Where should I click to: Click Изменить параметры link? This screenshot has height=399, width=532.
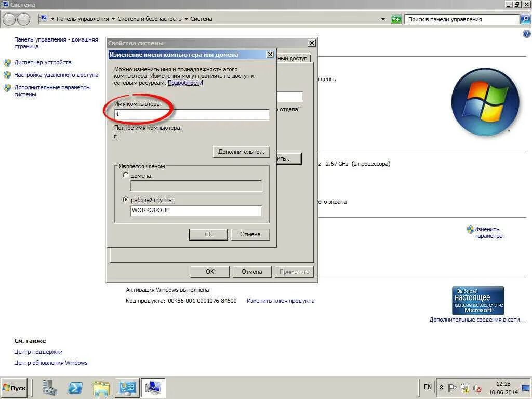[488, 233]
